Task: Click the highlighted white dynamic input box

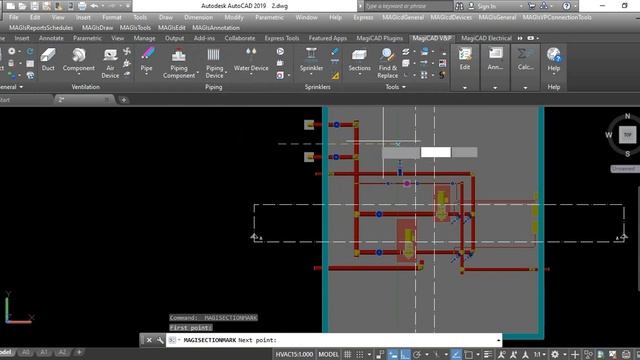Action: (436, 152)
